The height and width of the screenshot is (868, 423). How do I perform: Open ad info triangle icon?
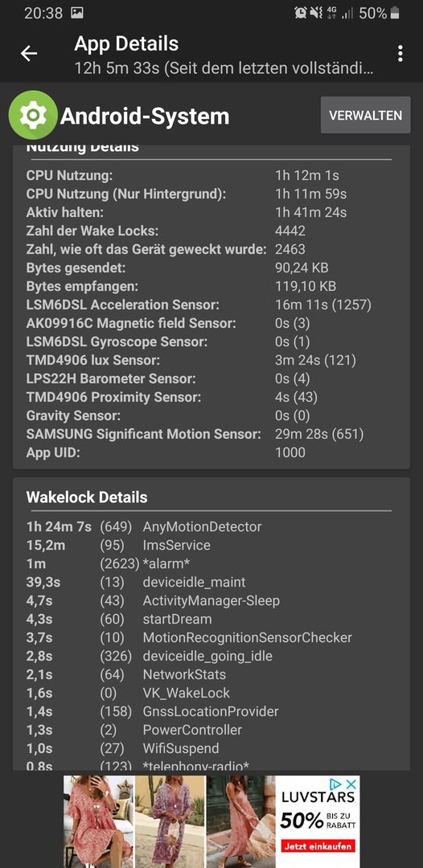pos(335,784)
